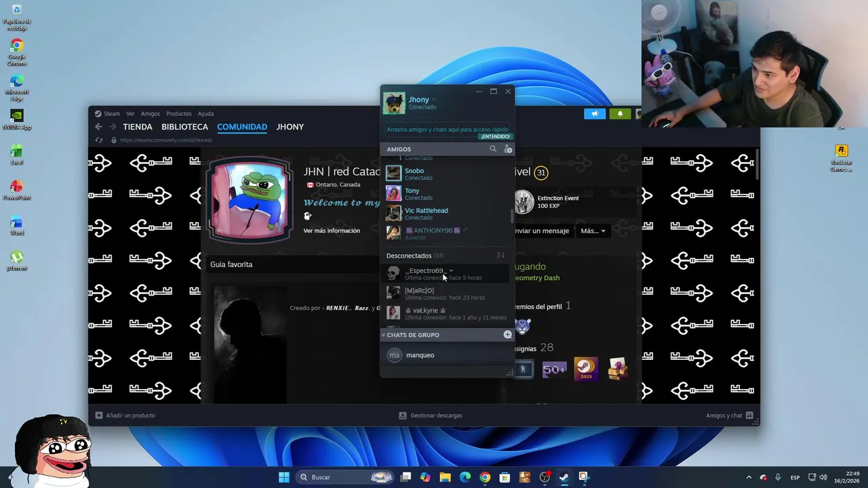
Task: Click the friends list scrollbar
Action: click(x=511, y=217)
